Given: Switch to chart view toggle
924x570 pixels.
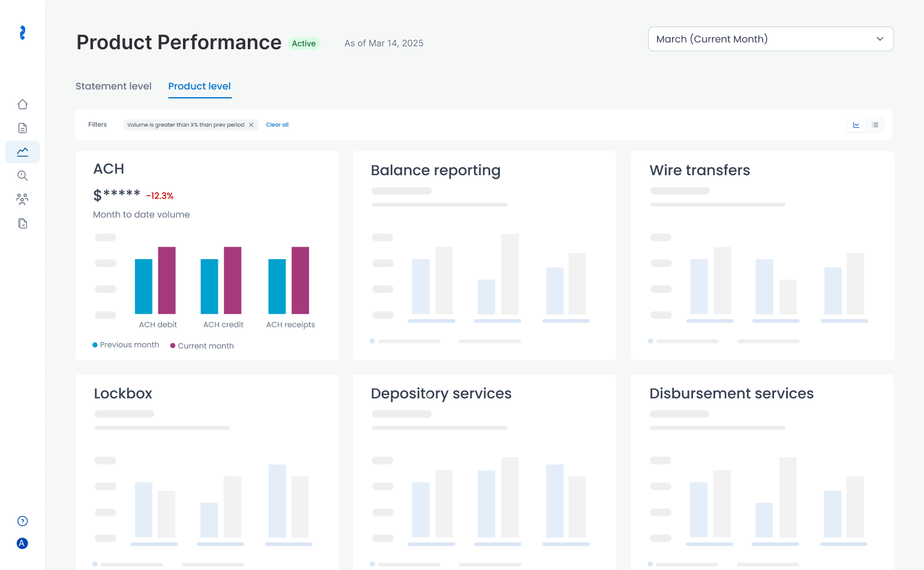Looking at the screenshot, I should coord(856,125).
